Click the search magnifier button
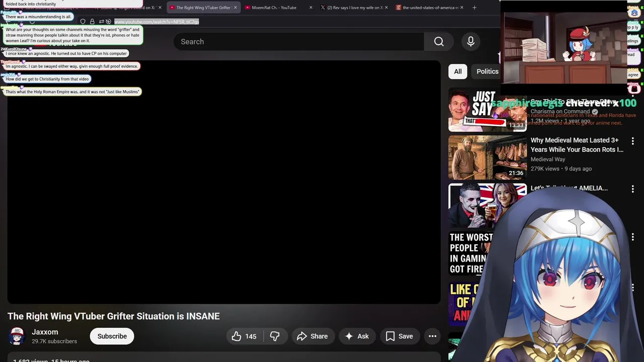 click(439, 42)
